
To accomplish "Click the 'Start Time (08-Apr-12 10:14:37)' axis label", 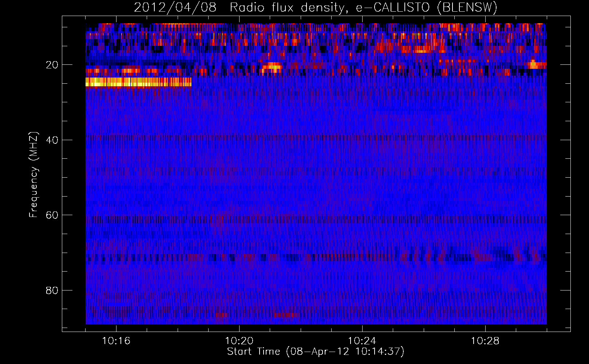I will click(x=316, y=352).
